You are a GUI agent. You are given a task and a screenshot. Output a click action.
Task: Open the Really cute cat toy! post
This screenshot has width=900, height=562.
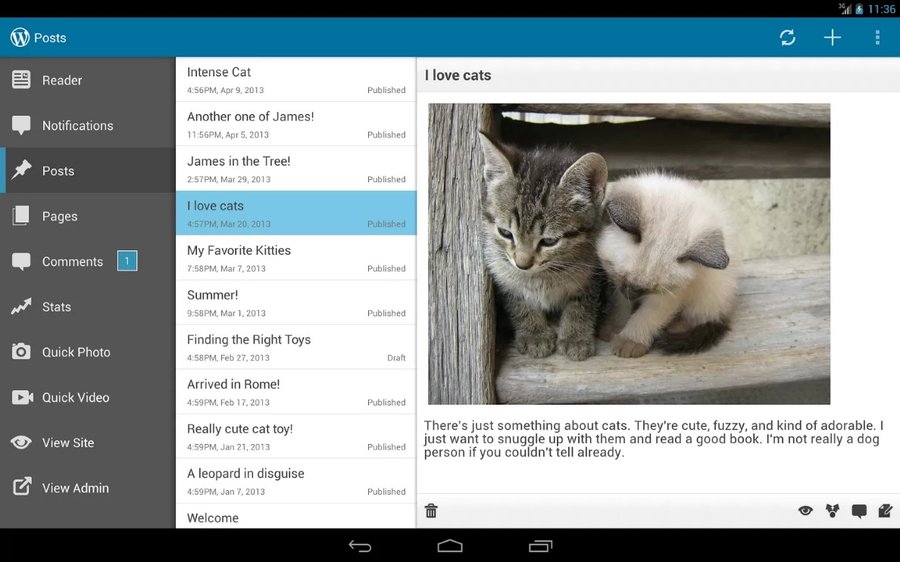click(x=296, y=436)
